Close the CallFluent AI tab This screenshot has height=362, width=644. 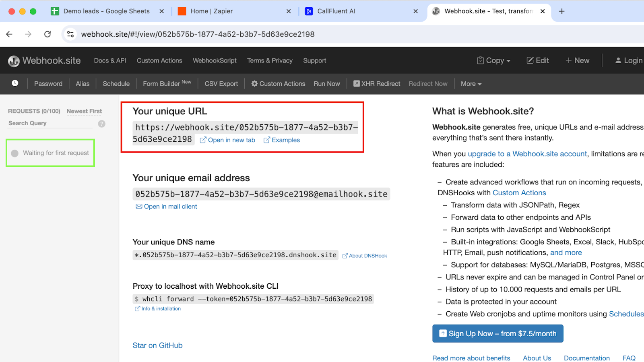[416, 11]
